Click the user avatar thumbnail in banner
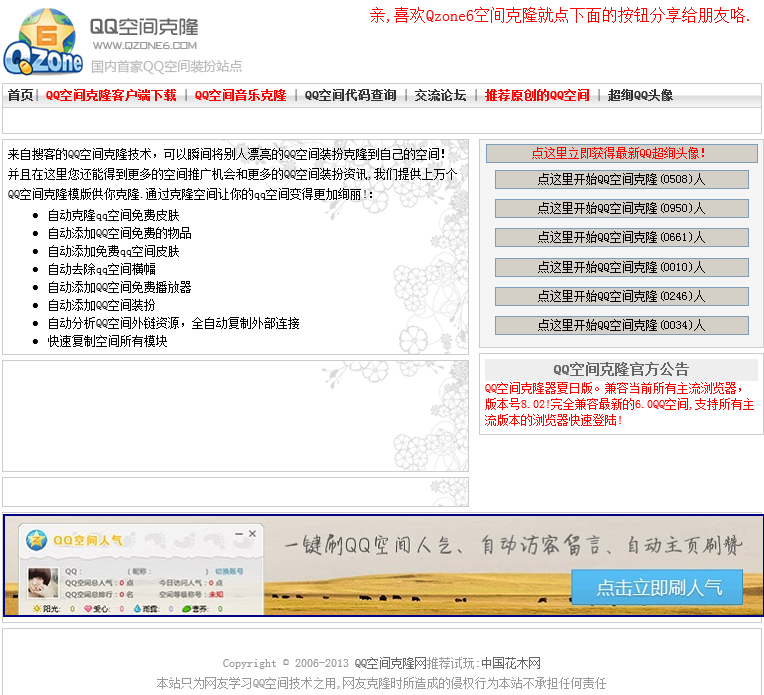The width and height of the screenshot is (764, 695). [43, 582]
